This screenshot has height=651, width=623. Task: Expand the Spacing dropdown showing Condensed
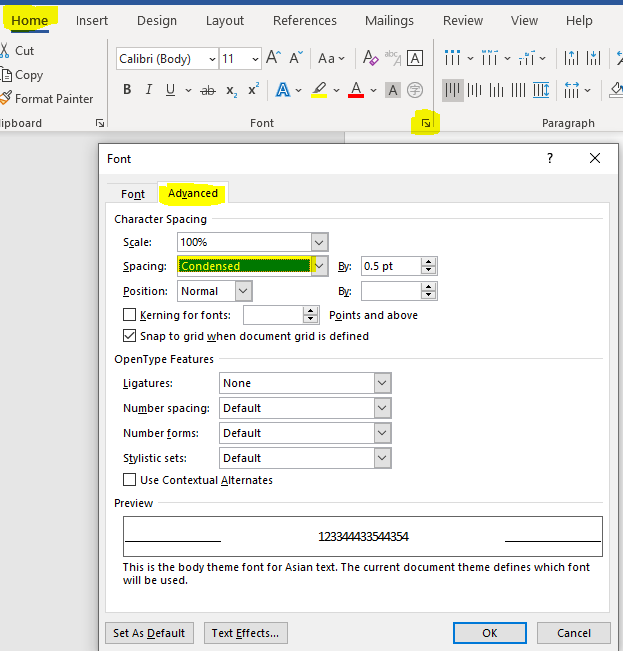pos(319,266)
